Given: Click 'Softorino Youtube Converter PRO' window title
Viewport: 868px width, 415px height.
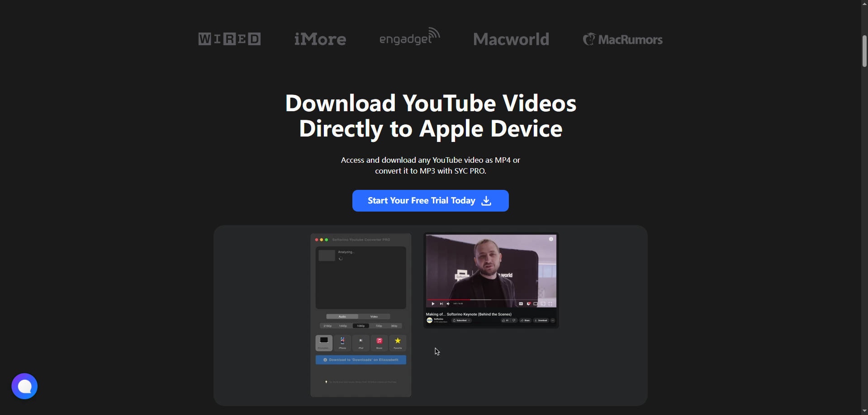Looking at the screenshot, I should point(361,240).
